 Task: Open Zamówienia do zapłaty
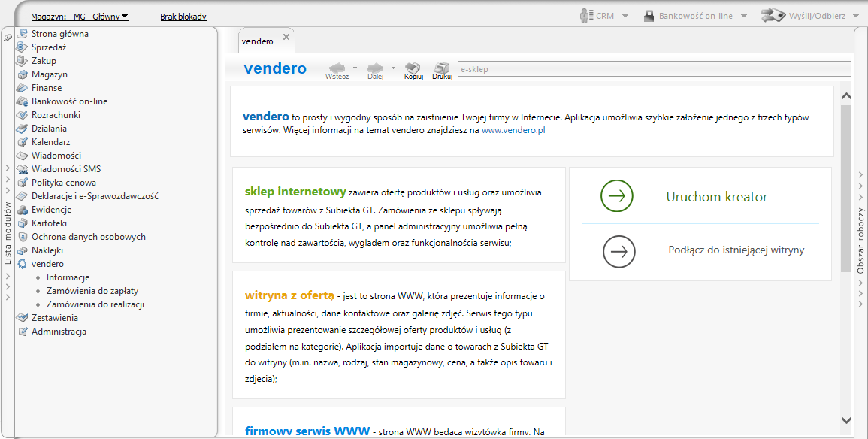92,291
